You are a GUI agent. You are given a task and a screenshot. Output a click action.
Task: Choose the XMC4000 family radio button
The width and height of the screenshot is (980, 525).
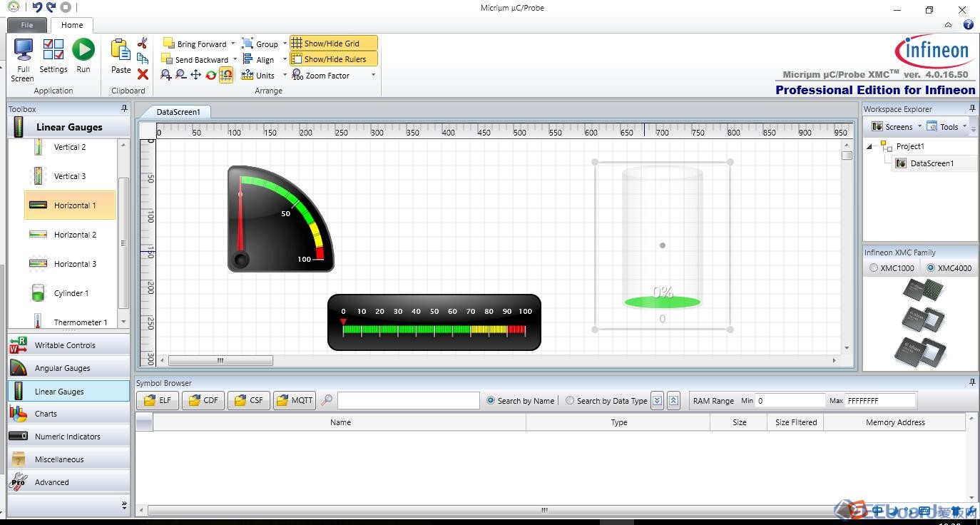931,268
